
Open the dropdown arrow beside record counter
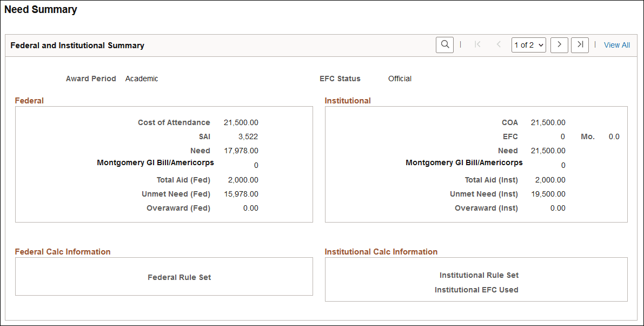coord(537,45)
